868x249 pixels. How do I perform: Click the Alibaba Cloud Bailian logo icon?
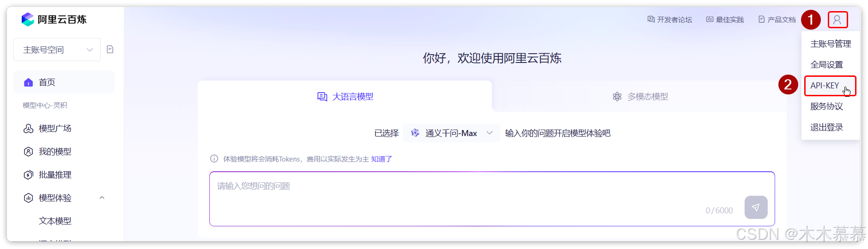pyautogui.click(x=28, y=19)
